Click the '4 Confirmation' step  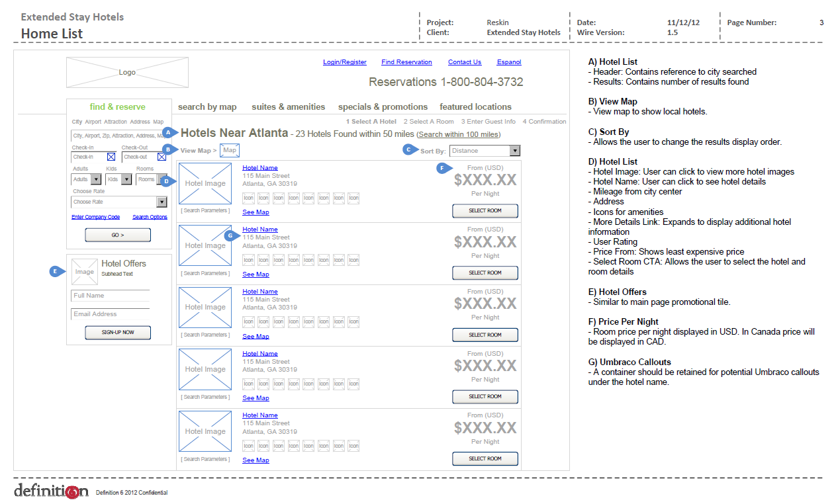544,122
